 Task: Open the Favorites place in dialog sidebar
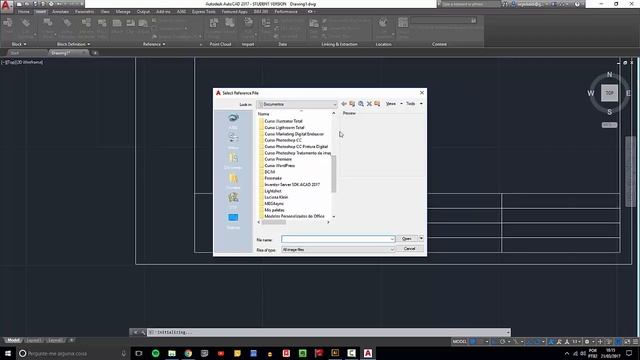[233, 180]
